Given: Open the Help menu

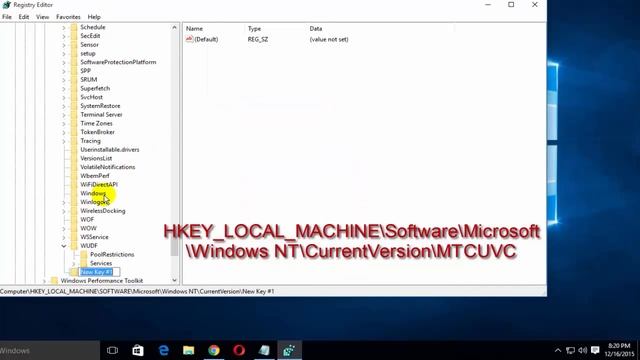Looking at the screenshot, I should click(x=94, y=17).
